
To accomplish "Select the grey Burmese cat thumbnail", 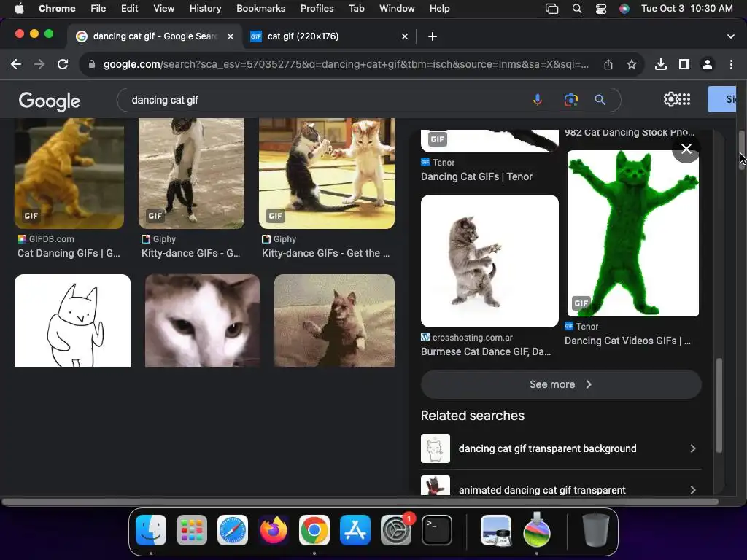I will click(489, 261).
